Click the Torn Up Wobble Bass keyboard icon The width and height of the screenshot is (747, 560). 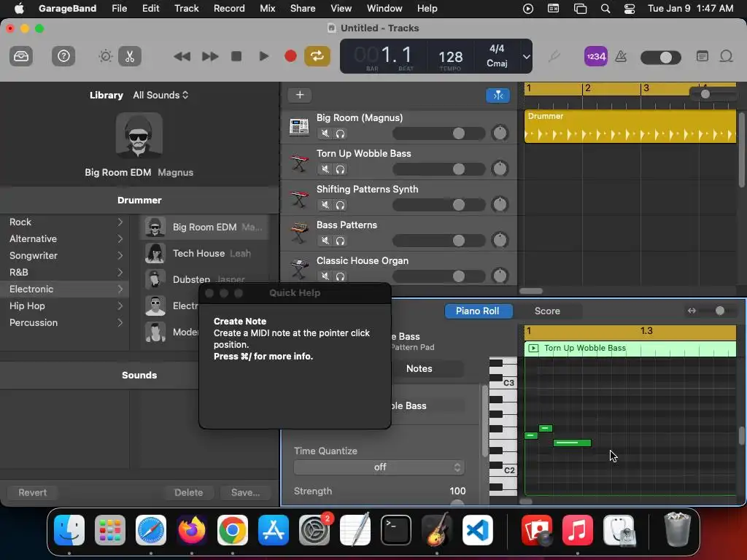(299, 163)
